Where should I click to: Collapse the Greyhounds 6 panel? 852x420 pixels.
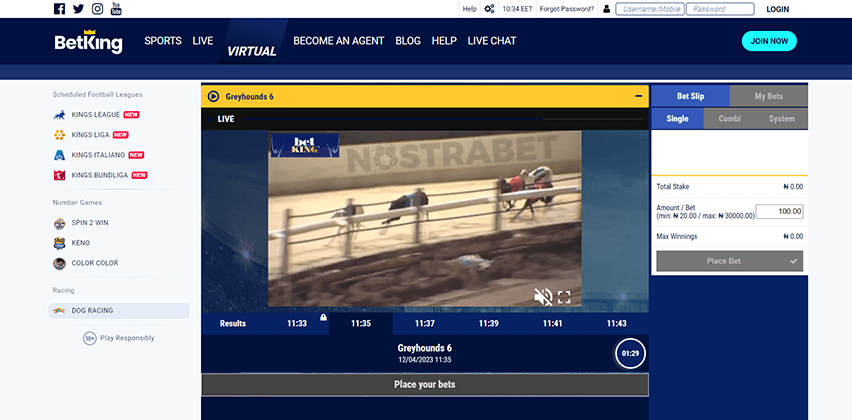pyautogui.click(x=638, y=96)
